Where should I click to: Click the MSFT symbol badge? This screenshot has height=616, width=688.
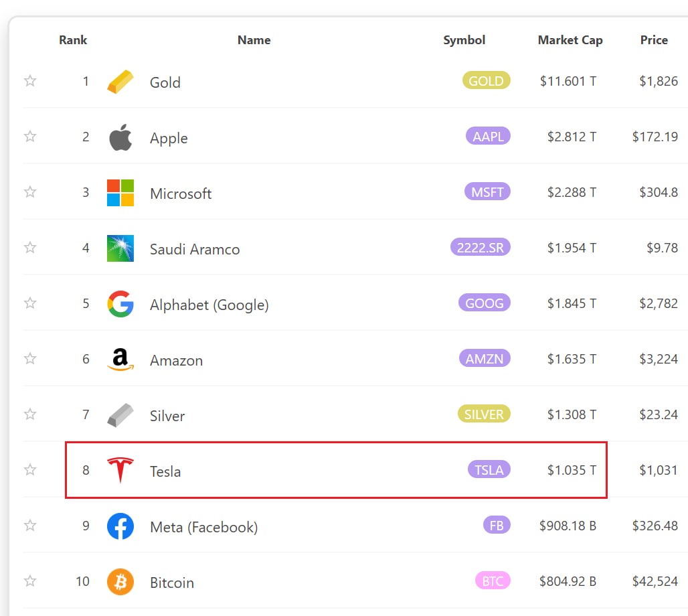[x=487, y=192]
